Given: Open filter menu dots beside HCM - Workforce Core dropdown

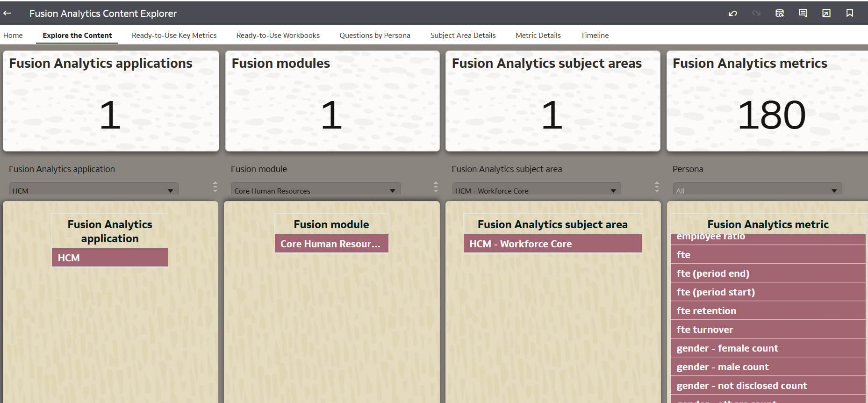Looking at the screenshot, I should click(x=657, y=187).
